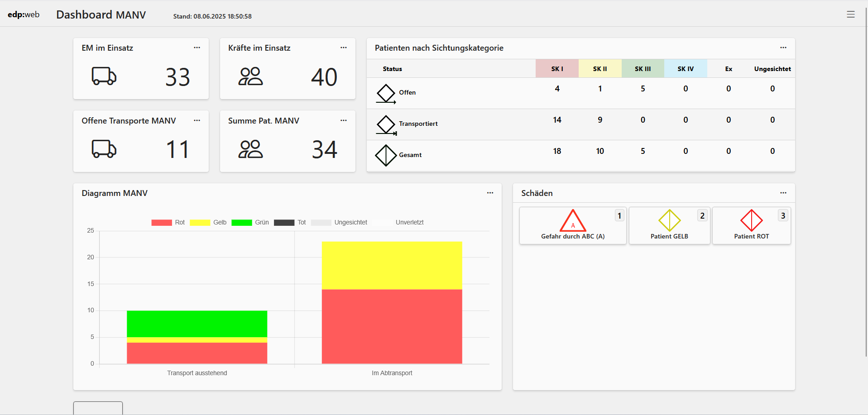Click the red bar segment of Im Abtransport
The image size is (868, 415).
coord(392,326)
